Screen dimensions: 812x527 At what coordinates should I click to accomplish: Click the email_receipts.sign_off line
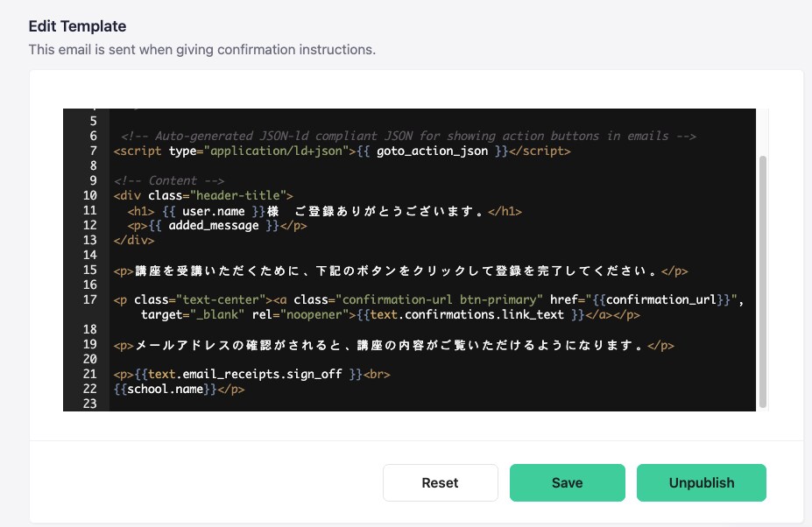[x=251, y=375]
